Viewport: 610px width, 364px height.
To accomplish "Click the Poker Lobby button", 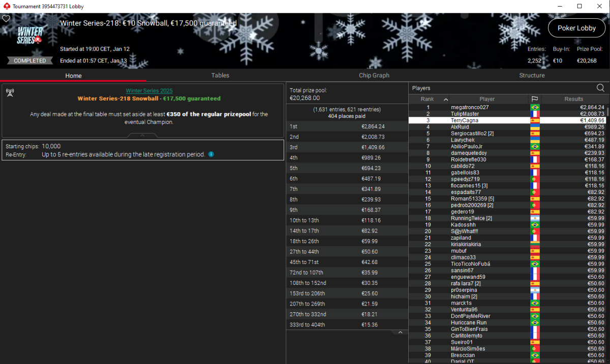I will 576,28.
